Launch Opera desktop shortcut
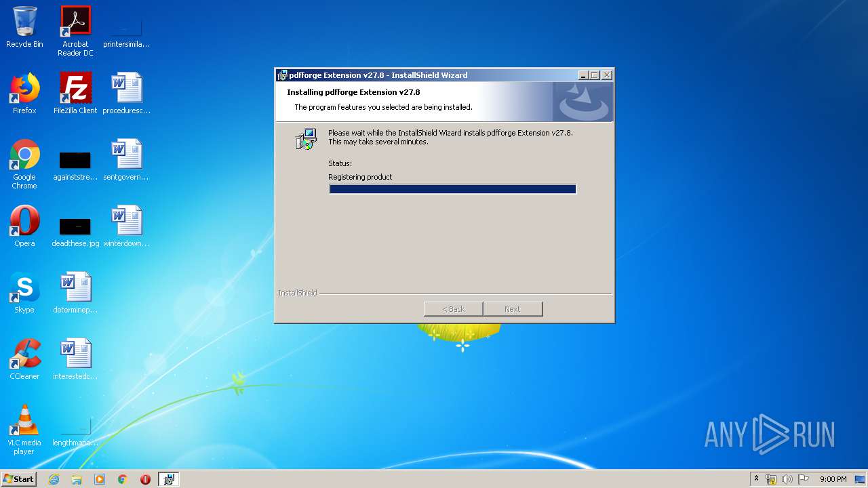The height and width of the screenshot is (488, 868). (24, 226)
